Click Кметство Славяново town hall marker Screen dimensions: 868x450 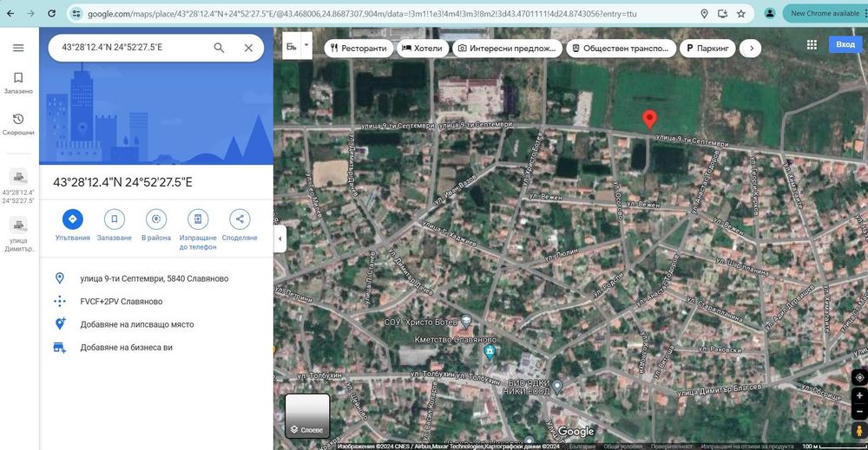click(x=490, y=350)
